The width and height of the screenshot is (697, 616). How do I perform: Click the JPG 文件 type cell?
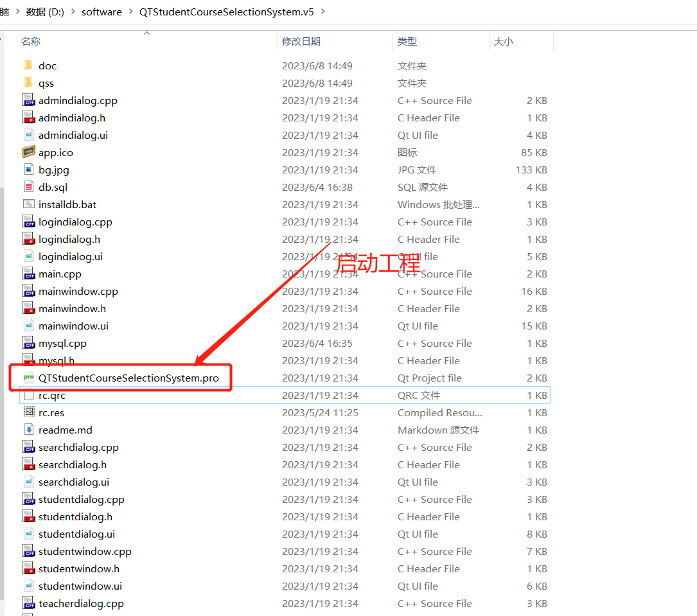click(x=416, y=170)
